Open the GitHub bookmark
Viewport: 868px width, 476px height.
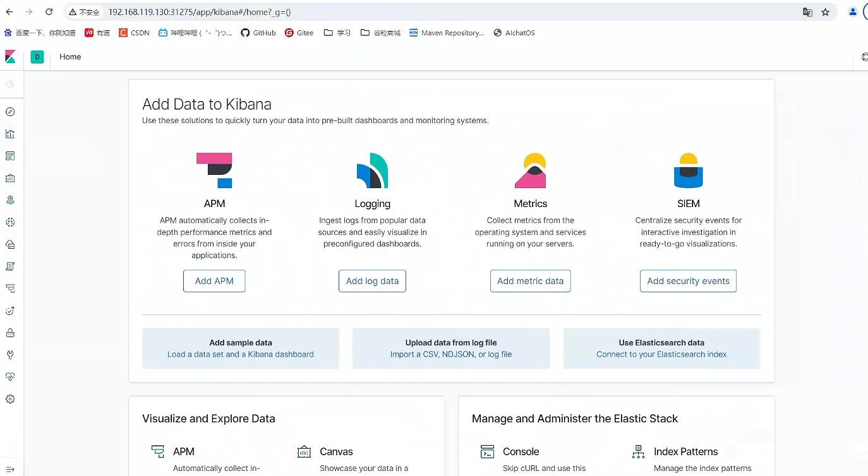pos(258,33)
